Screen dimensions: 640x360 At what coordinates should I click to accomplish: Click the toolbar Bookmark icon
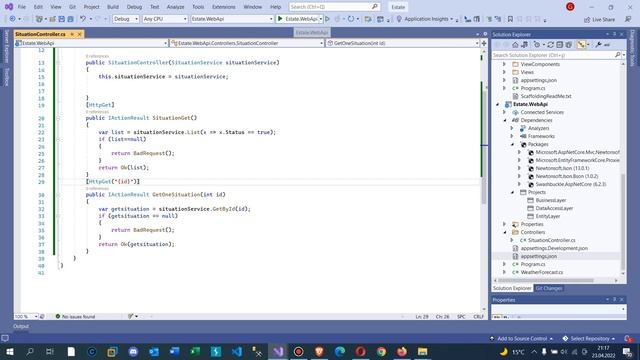510,19
